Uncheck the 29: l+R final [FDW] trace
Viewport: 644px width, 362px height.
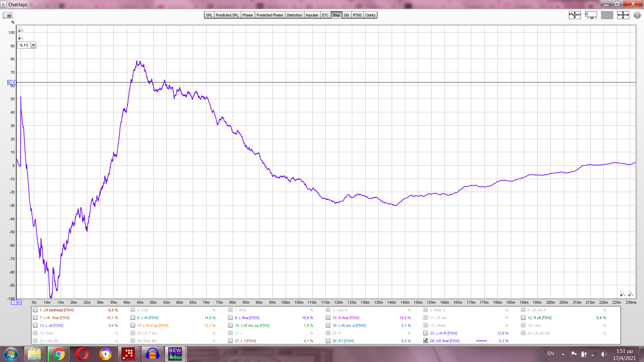[426, 341]
